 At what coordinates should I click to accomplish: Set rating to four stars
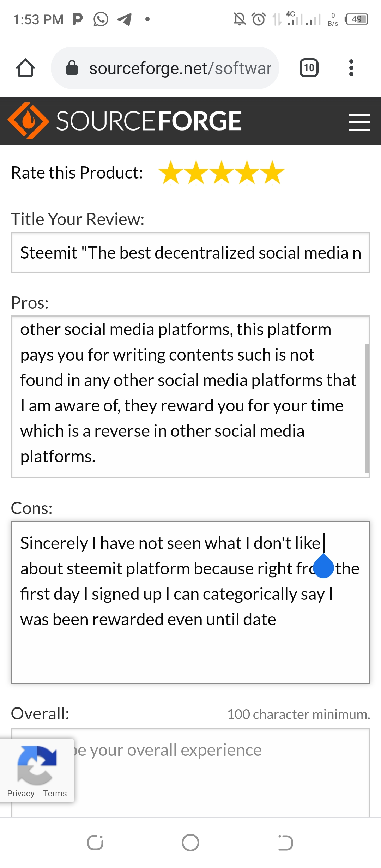(247, 173)
